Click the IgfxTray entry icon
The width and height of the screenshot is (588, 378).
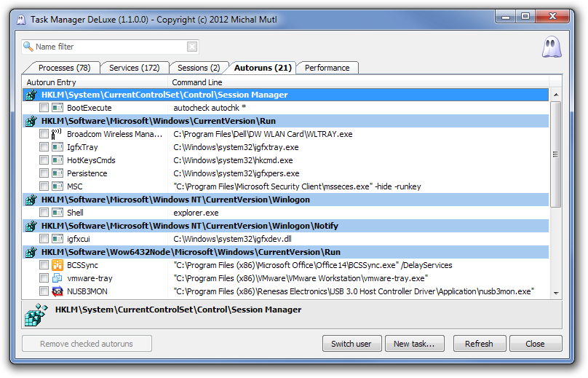tap(57, 147)
